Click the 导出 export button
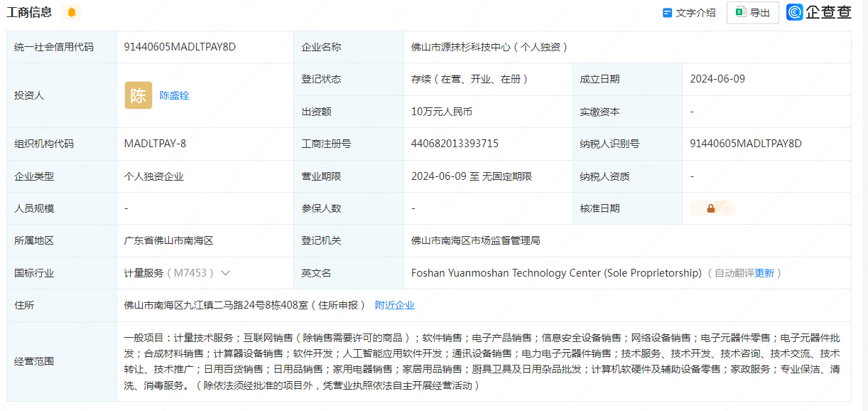This screenshot has width=868, height=411. (752, 12)
